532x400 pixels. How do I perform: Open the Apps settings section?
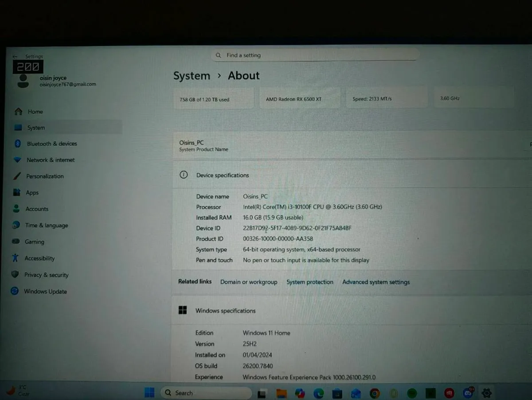pos(32,193)
